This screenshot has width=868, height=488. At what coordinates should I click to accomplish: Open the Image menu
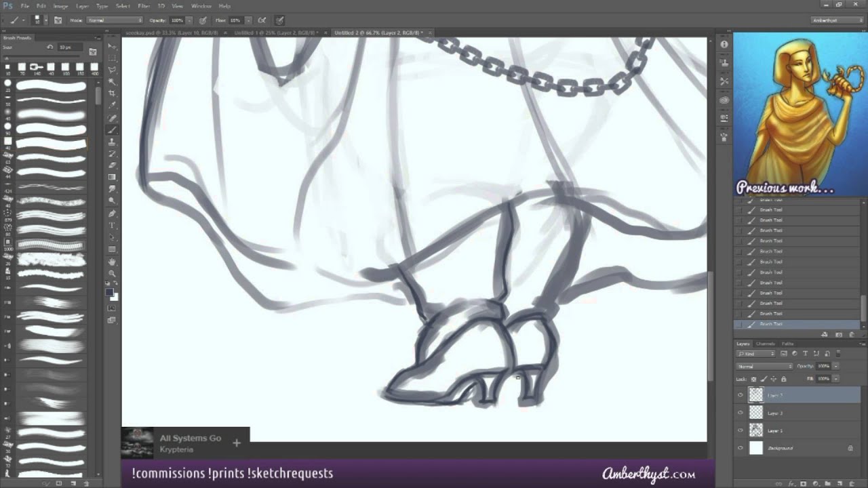tap(60, 6)
